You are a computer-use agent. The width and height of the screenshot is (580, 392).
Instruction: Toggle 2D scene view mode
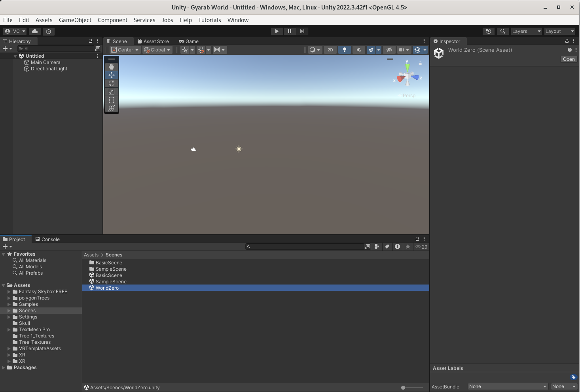(330, 50)
